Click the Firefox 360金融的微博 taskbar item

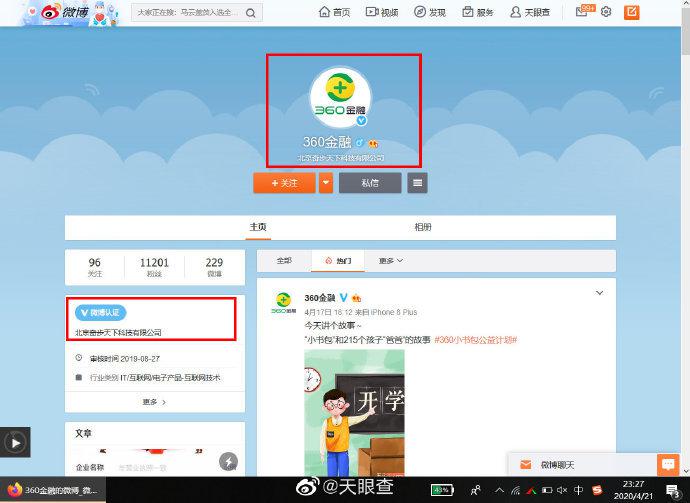[x=53, y=490]
